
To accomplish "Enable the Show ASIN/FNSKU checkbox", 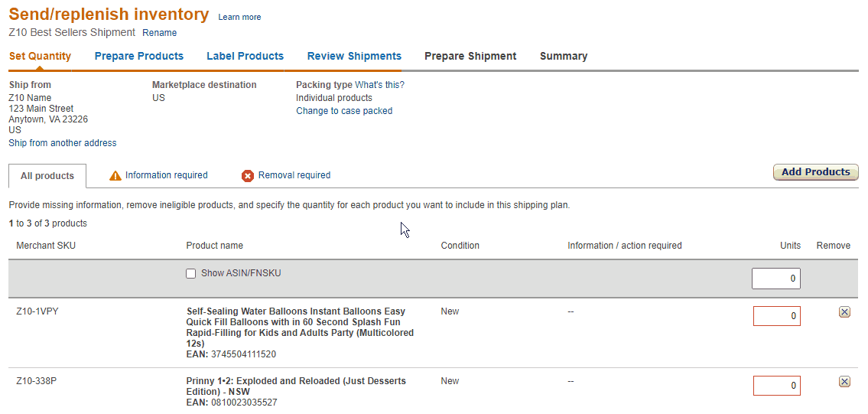I will pyautogui.click(x=191, y=274).
